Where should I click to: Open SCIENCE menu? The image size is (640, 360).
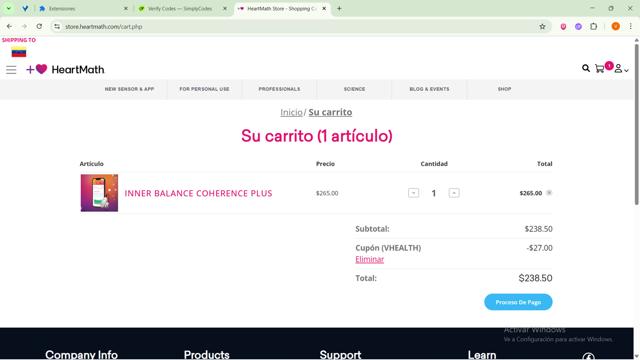pos(354,89)
